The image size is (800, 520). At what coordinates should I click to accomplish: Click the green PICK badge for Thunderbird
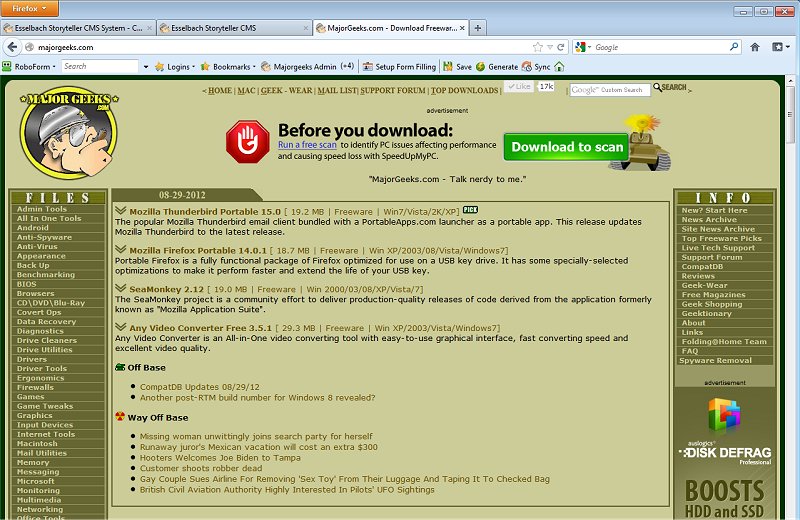(470, 210)
